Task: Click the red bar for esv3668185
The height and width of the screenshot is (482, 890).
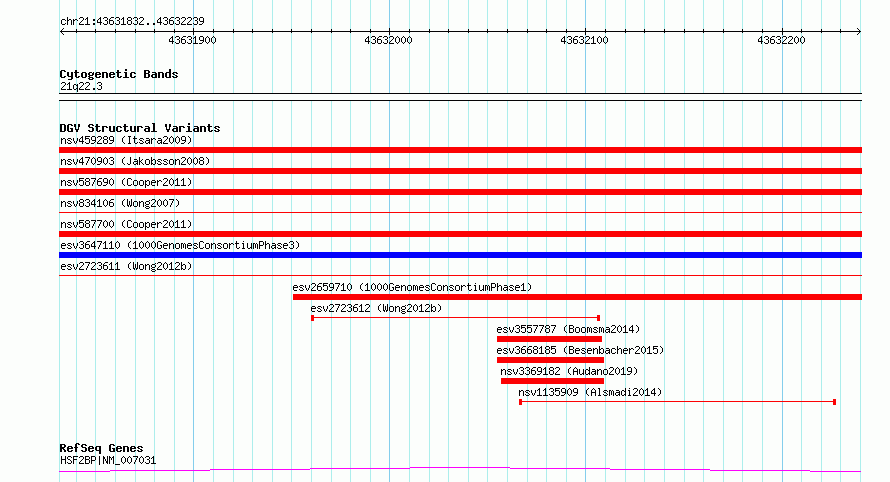Action: click(x=550, y=360)
